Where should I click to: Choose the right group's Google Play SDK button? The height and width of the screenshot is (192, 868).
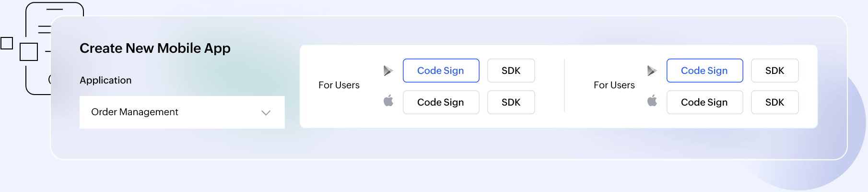pos(774,71)
